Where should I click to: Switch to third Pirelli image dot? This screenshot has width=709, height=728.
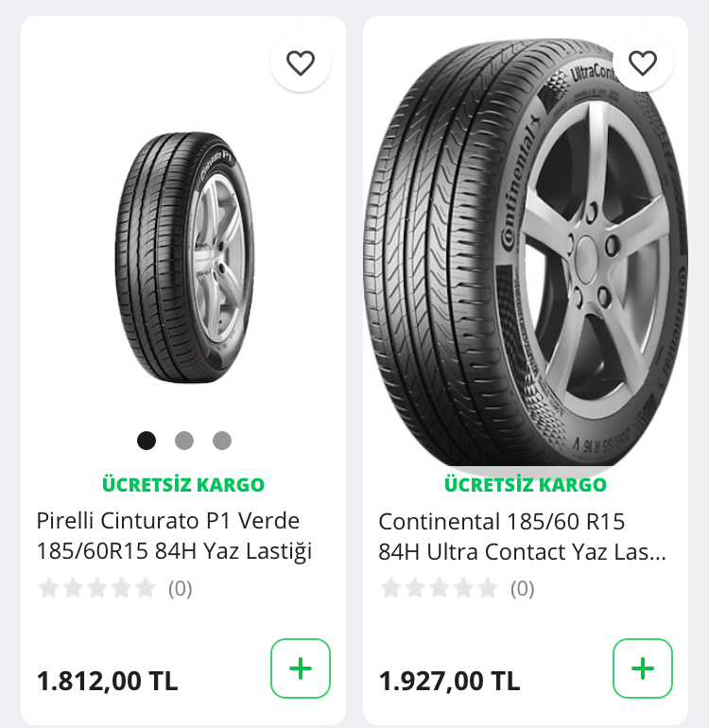pos(222,441)
